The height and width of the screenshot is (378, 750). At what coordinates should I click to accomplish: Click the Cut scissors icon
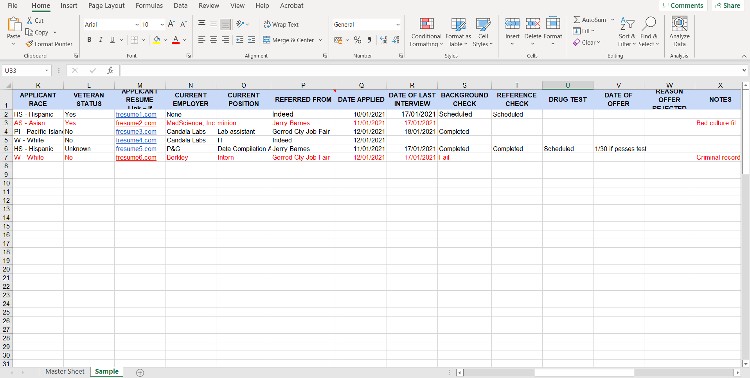click(29, 21)
